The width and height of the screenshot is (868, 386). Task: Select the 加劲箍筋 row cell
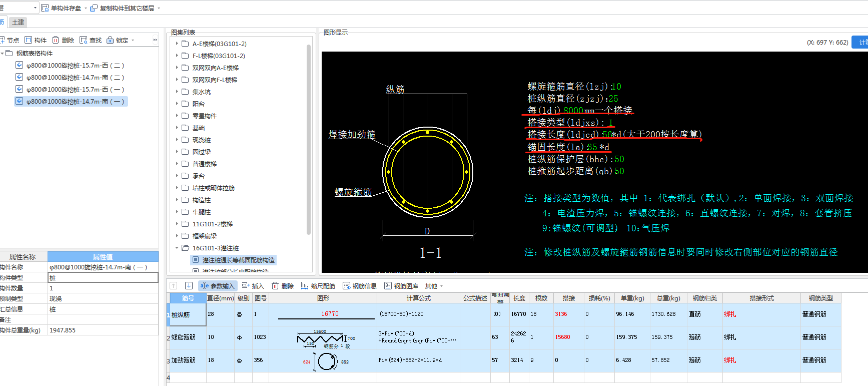click(188, 360)
